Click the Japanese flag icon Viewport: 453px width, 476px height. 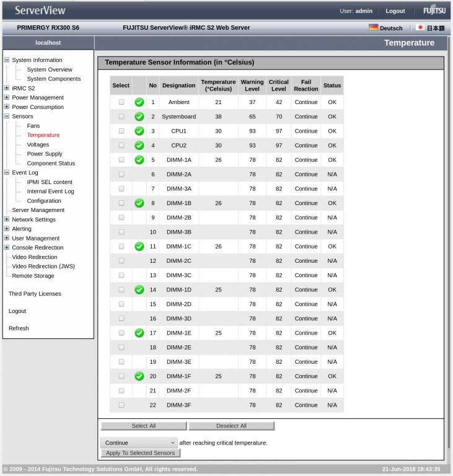pos(420,27)
